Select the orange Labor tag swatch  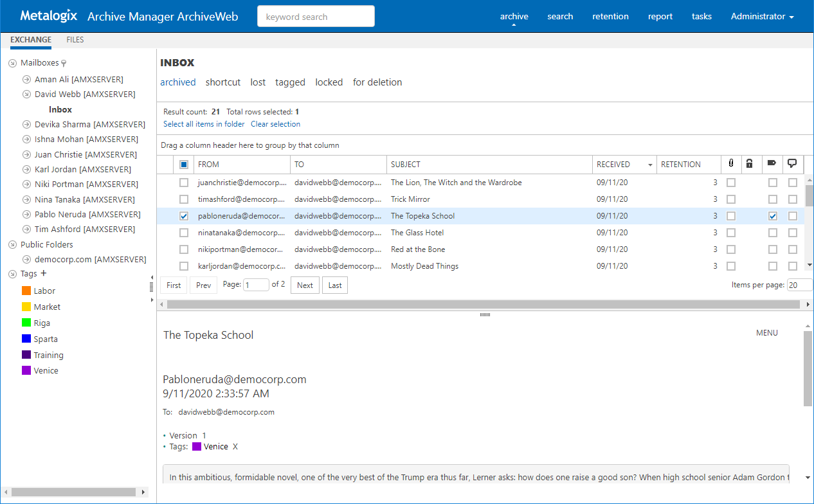[26, 291]
